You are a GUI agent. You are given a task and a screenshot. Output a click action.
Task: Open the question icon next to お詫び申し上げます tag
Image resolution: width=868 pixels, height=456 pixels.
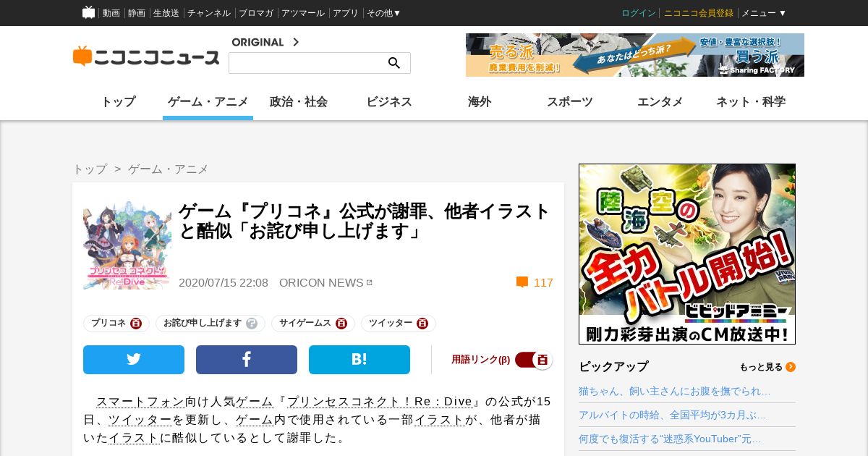[252, 324]
